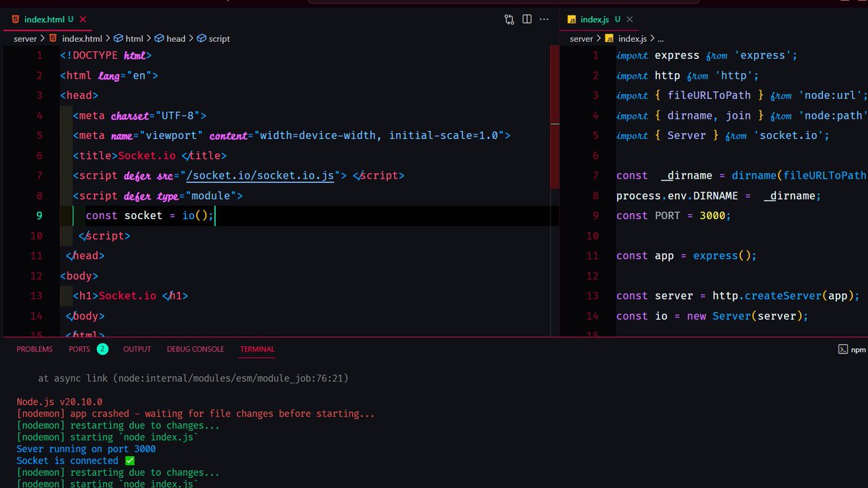Viewport: 868px width, 488px height.
Task: Click 'const app = express();' line
Action: [686, 256]
